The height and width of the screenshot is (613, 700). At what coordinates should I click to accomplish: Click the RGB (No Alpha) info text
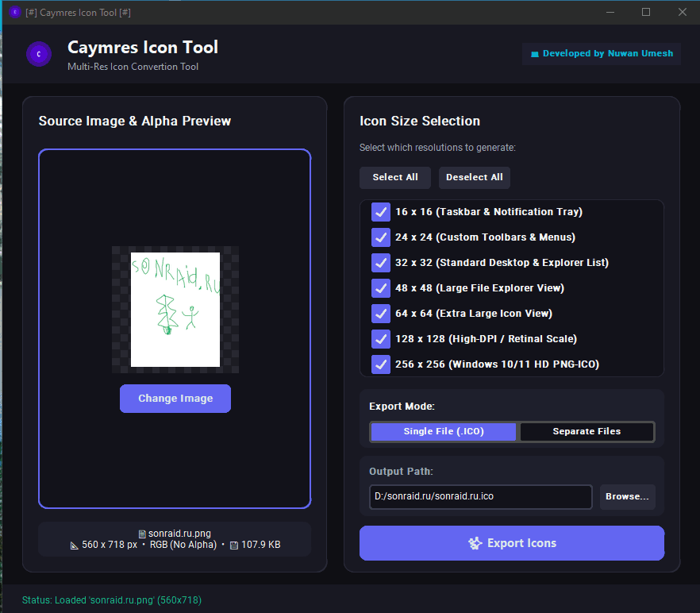[183, 545]
